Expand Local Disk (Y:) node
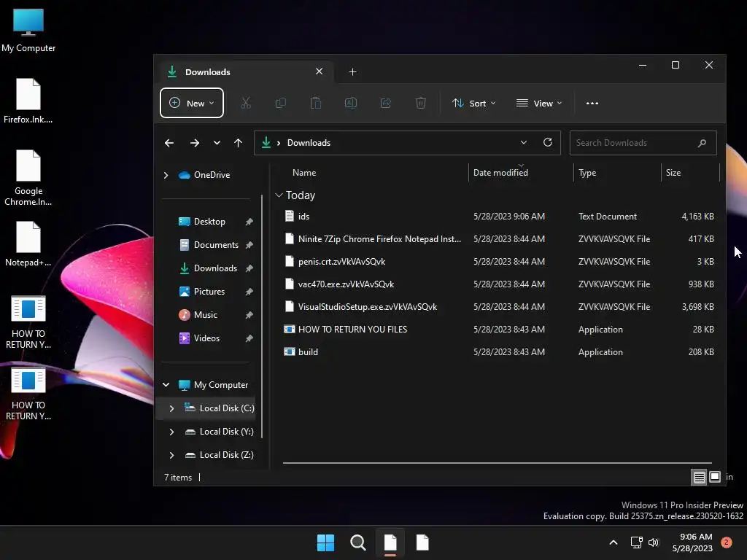The height and width of the screenshot is (560, 747). coord(171,432)
